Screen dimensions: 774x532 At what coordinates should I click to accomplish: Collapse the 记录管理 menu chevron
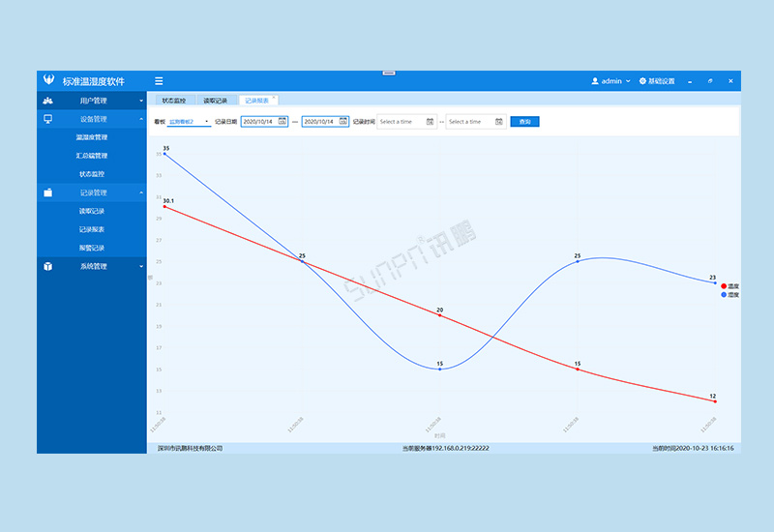click(x=141, y=192)
